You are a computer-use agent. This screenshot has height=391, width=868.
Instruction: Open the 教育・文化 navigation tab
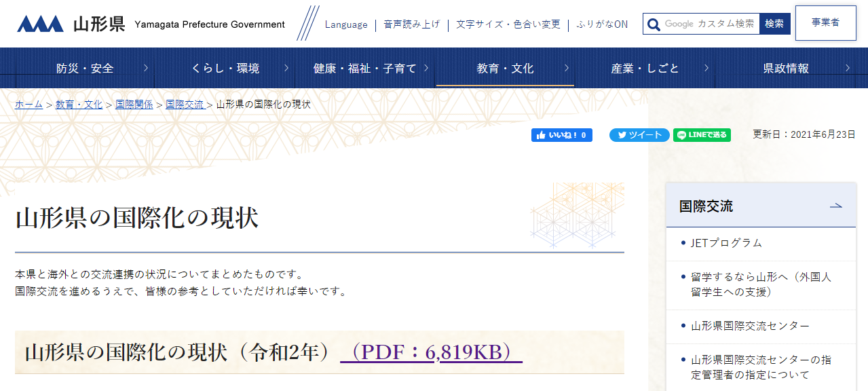[505, 69]
